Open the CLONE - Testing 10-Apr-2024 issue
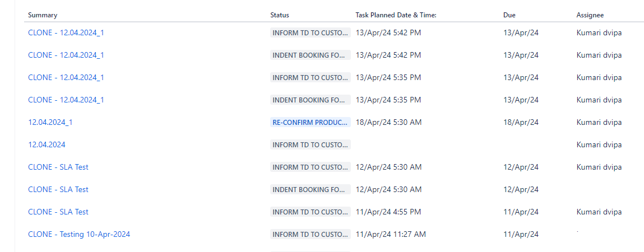Image resolution: width=644 pixels, height=252 pixels. pyautogui.click(x=79, y=234)
